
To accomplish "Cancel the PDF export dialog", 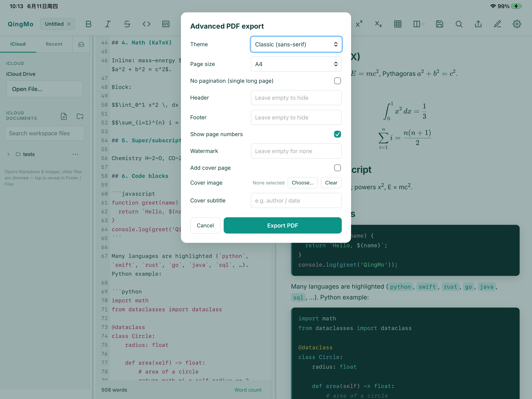I will [x=205, y=225].
